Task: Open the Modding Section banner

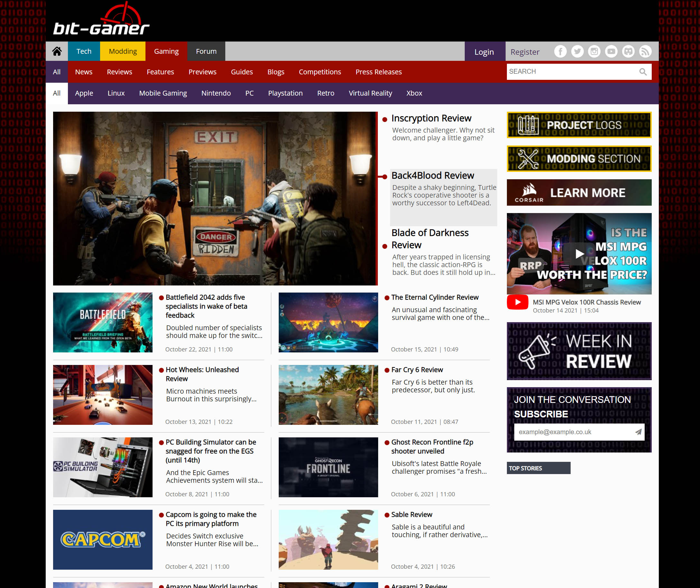Action: (579, 159)
